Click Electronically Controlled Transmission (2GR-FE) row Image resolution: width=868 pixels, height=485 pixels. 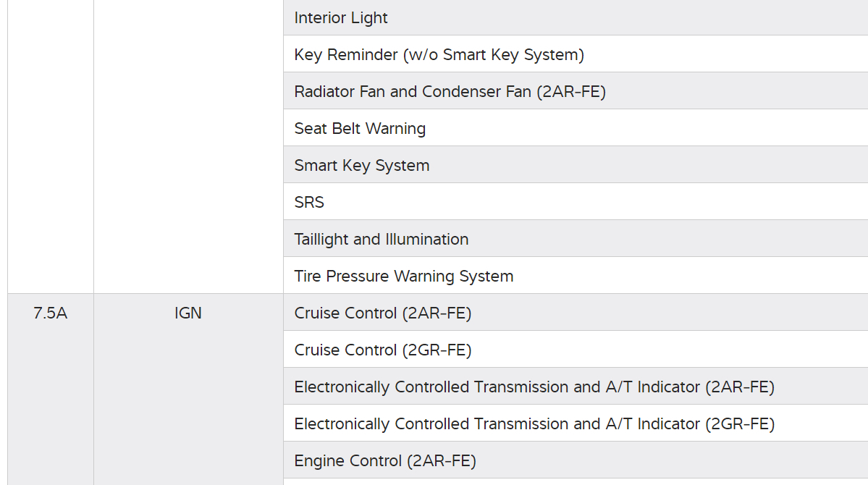click(x=534, y=424)
